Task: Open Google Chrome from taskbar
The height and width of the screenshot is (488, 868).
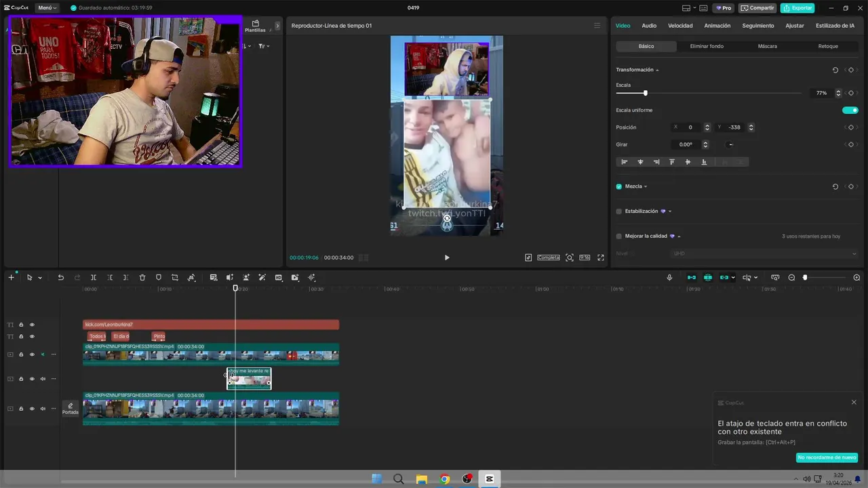Action: pyautogui.click(x=444, y=479)
